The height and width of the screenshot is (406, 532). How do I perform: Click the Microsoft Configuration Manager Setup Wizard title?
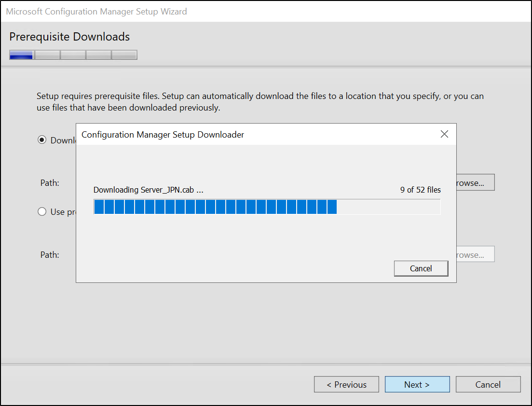[x=96, y=12]
